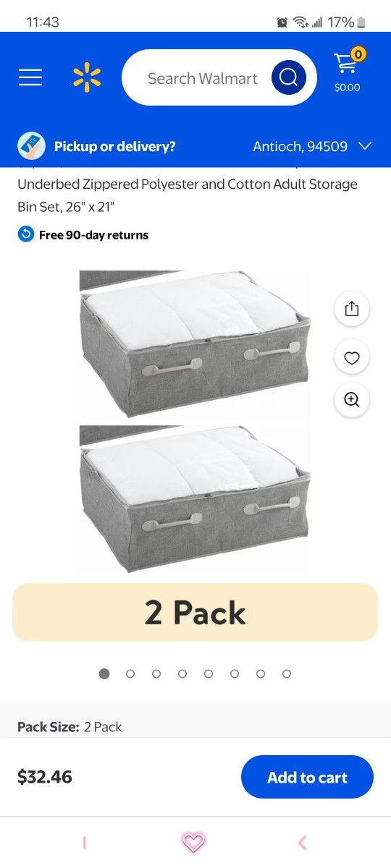Zoom the product image with magnifier-plus icon
This screenshot has height=868, width=391.
tap(352, 399)
